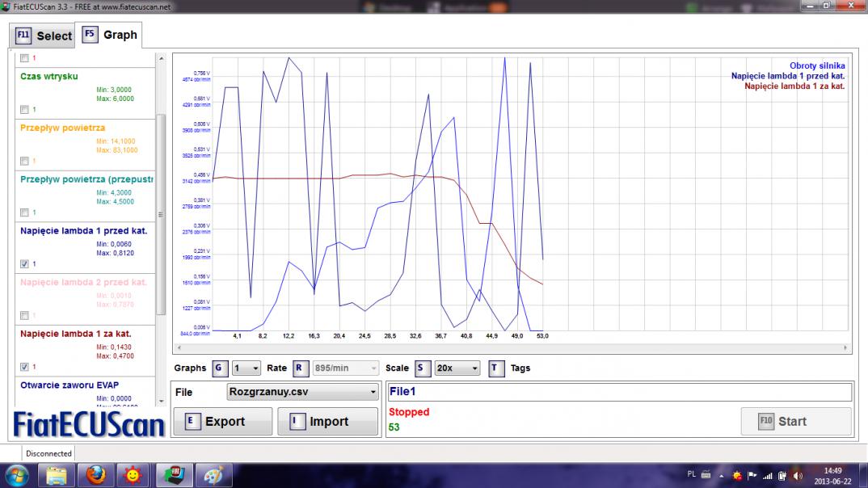Click the green 53 sample counter

[x=394, y=427]
